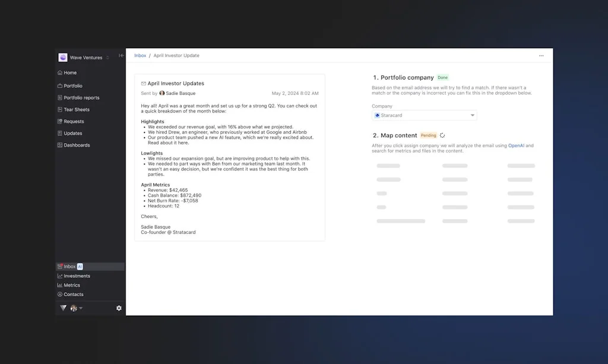Open the Company dropdown showing Staracard
The image size is (608, 364).
(424, 115)
